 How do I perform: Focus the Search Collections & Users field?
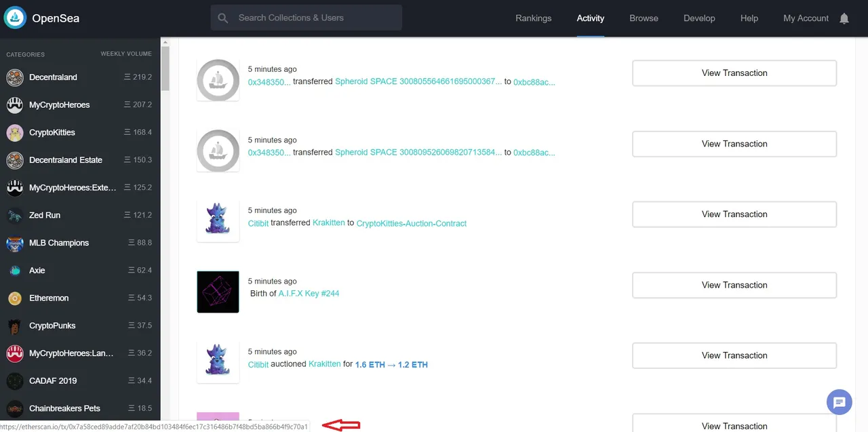tap(306, 18)
